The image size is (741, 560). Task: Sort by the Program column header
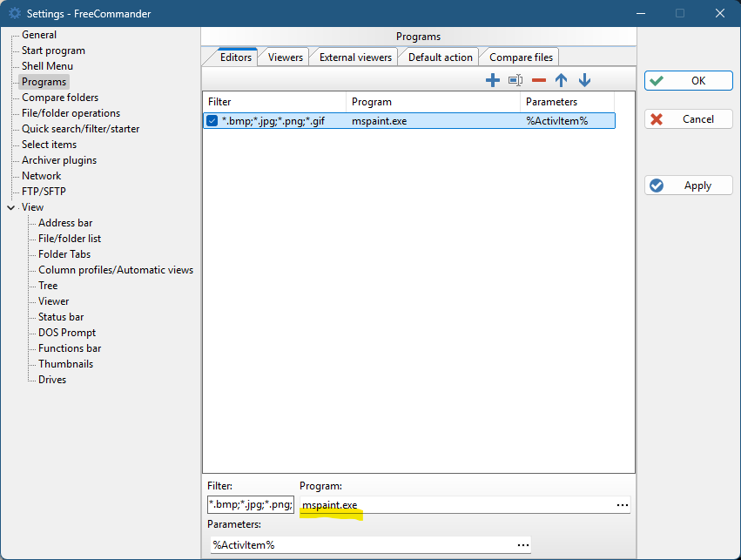coord(433,102)
